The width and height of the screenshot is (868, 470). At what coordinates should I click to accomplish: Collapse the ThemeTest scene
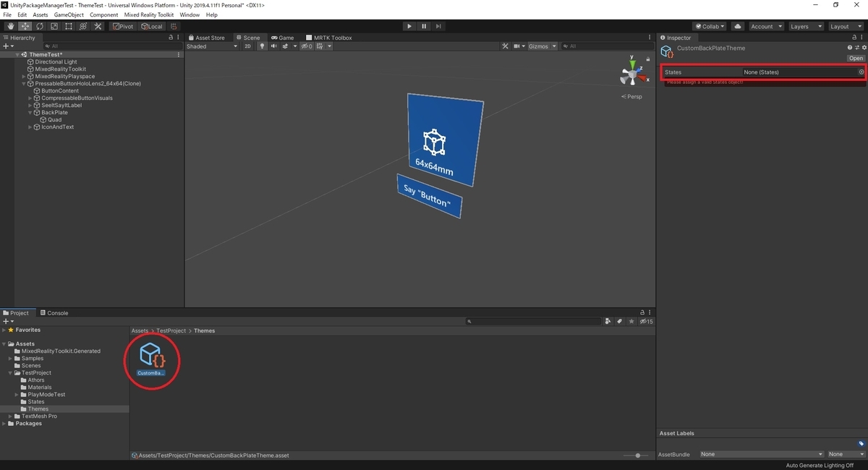tap(17, 55)
